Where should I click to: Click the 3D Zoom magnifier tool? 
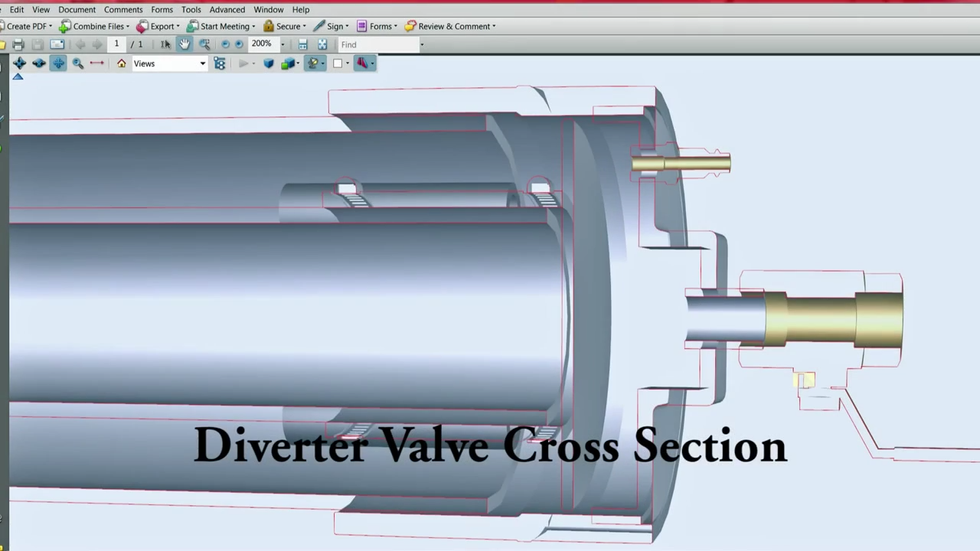(x=77, y=64)
